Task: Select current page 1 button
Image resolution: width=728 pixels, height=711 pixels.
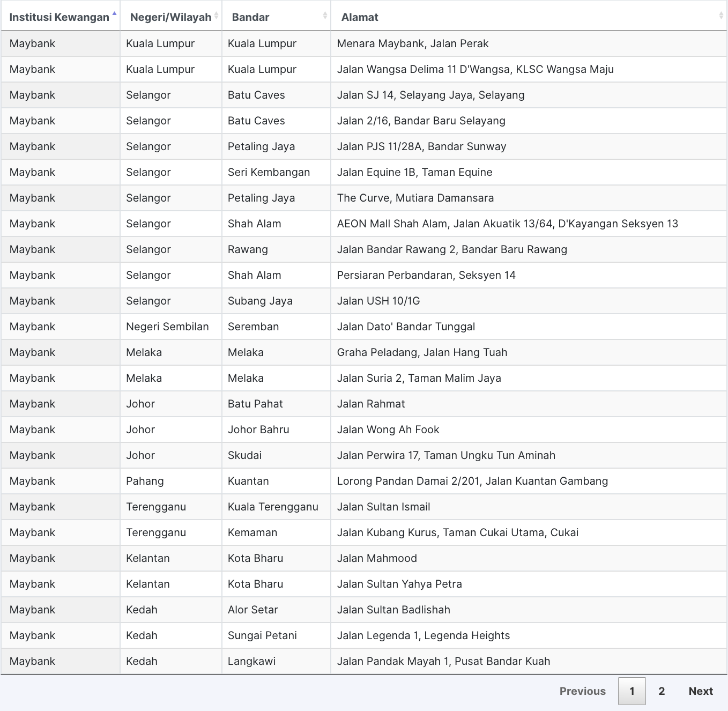Action: pos(632,691)
